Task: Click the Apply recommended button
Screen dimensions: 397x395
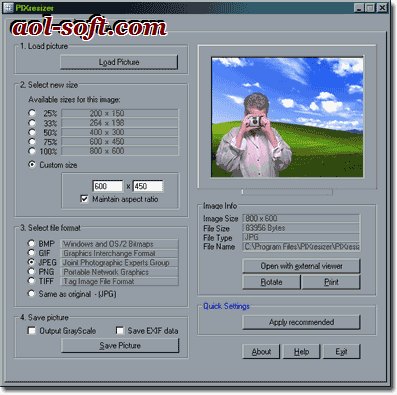Action: [301, 322]
